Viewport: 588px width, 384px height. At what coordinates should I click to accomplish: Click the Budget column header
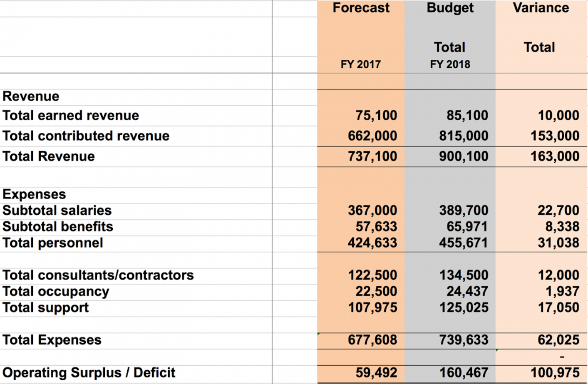tap(450, 8)
